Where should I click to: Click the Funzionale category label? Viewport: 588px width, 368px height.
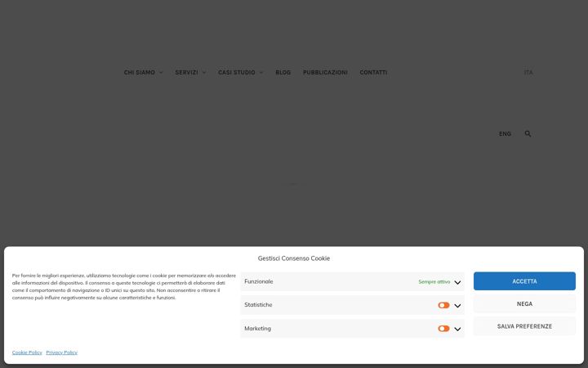tap(259, 281)
